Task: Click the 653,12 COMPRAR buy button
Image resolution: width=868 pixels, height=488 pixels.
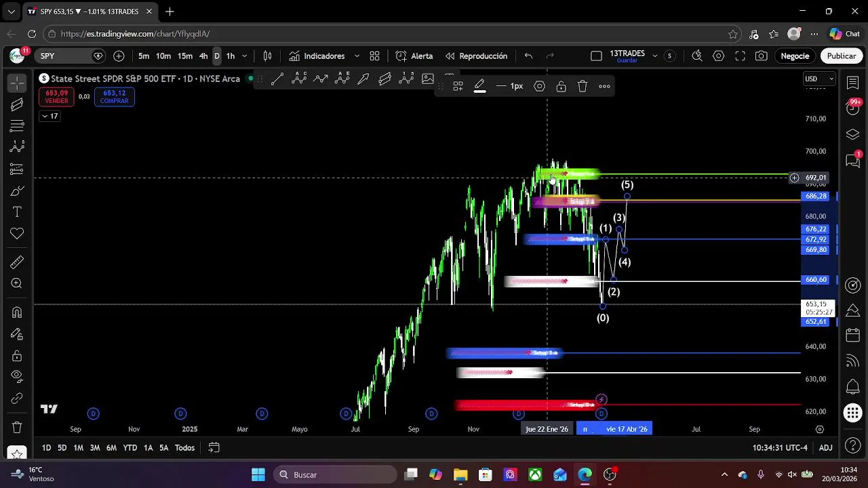Action: (x=114, y=97)
